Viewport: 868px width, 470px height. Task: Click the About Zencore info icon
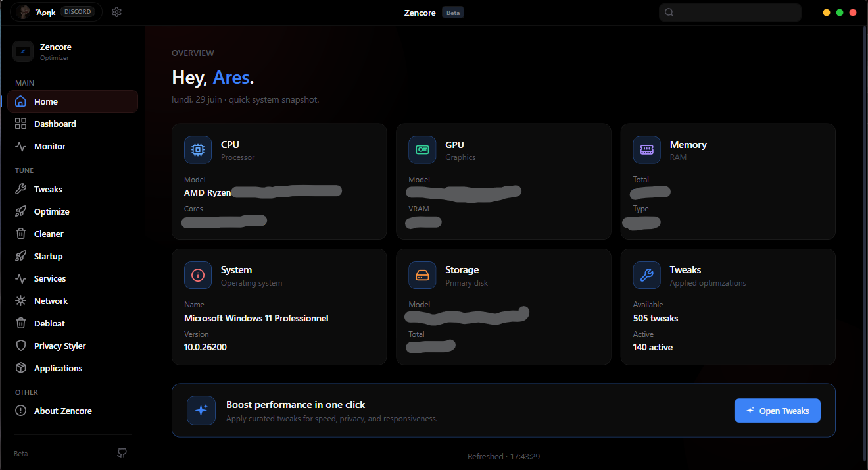21,411
